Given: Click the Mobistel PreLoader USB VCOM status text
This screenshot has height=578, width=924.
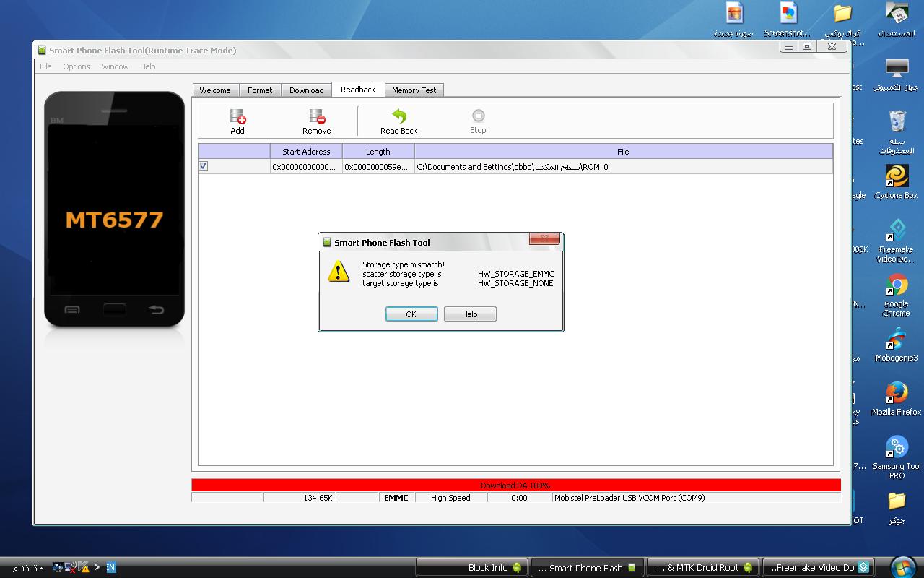Looking at the screenshot, I should coord(629,498).
